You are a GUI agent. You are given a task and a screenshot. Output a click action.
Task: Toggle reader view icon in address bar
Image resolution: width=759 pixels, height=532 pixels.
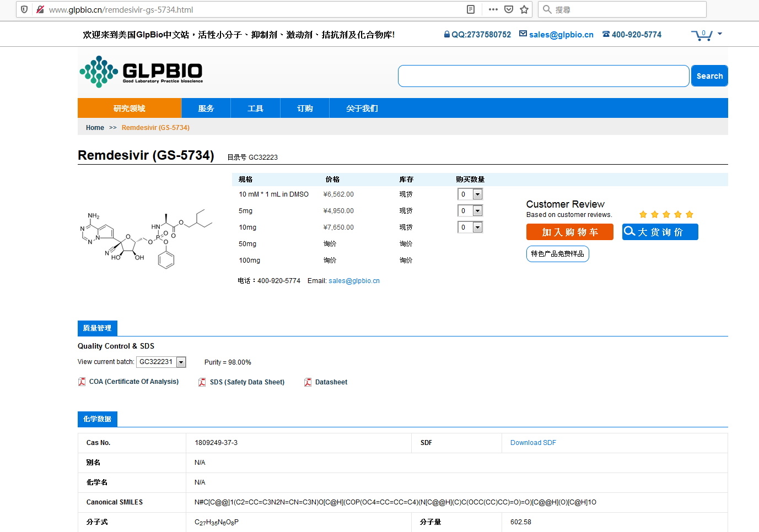471,9
